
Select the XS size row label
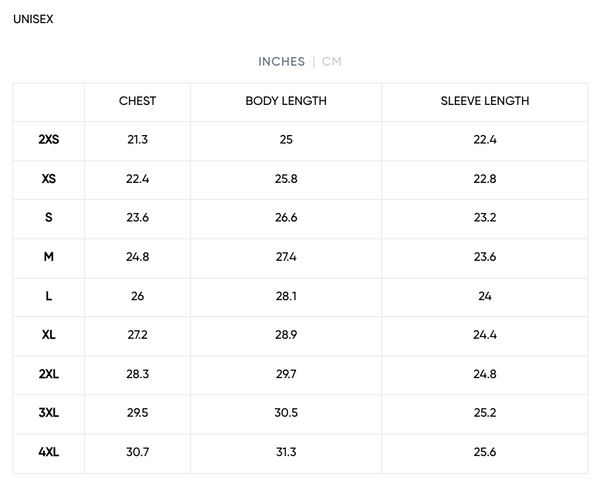coord(48,179)
